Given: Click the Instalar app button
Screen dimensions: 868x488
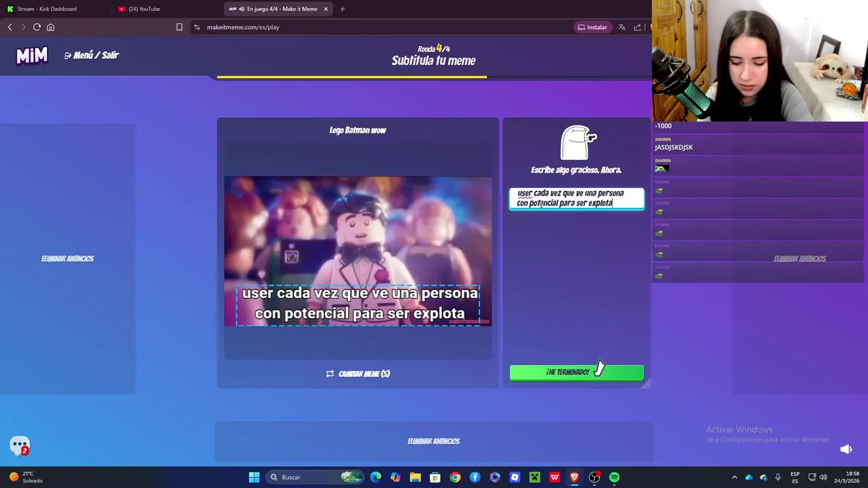Looking at the screenshot, I should [x=592, y=27].
